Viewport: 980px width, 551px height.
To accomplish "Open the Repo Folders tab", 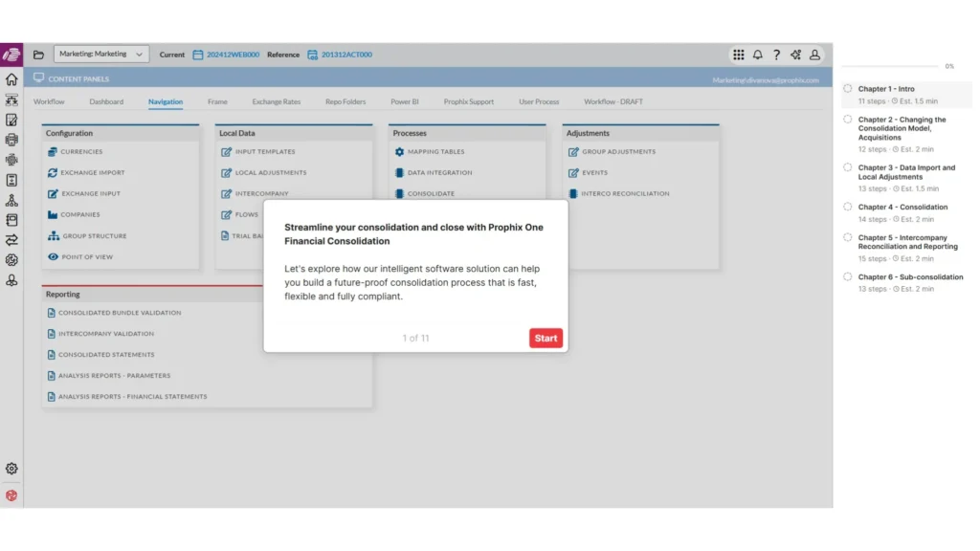I will click(x=345, y=101).
